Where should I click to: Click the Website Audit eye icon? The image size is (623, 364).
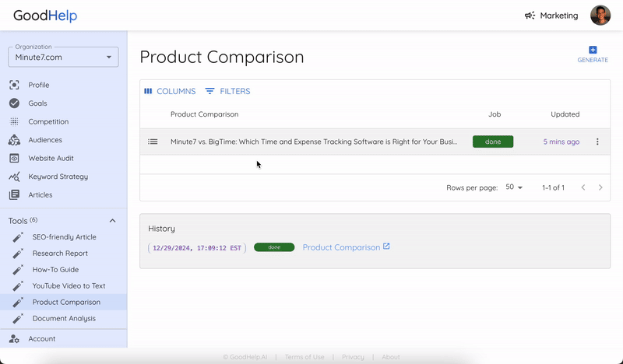(x=14, y=158)
